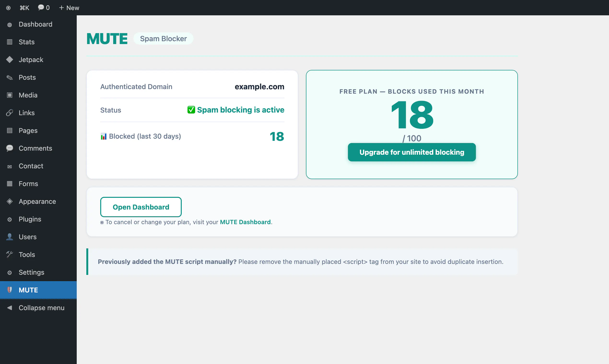Open the Dashboard menu item
Image resolution: width=609 pixels, height=364 pixels.
point(38,24)
